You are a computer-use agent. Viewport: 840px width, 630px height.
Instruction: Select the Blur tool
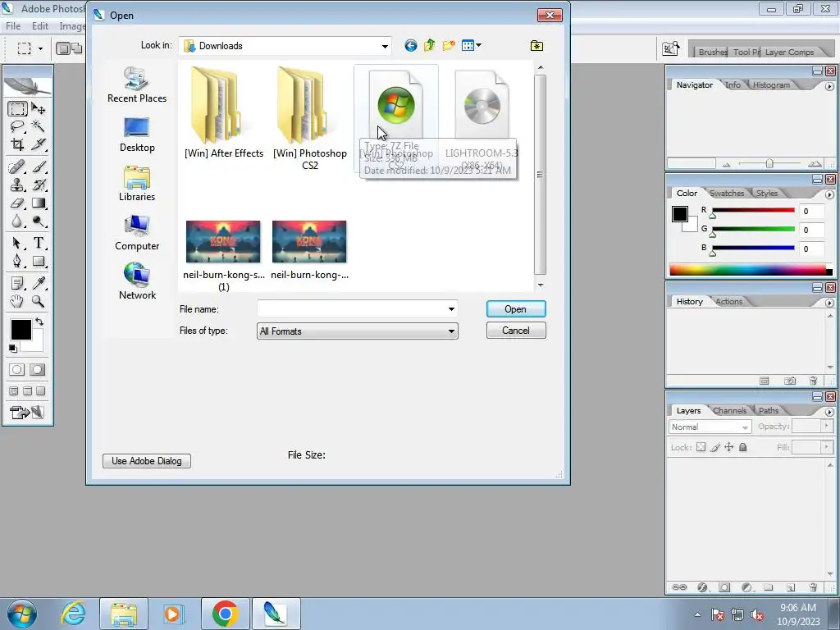[x=17, y=221]
